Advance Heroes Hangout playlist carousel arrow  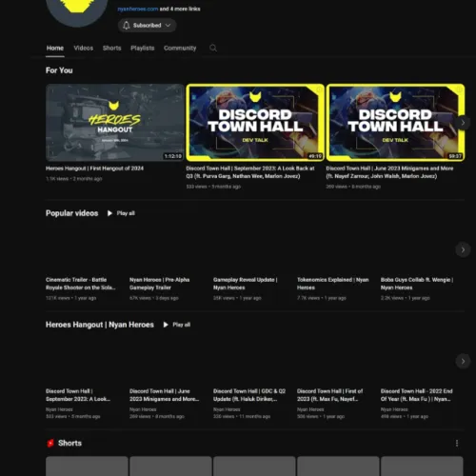463,361
